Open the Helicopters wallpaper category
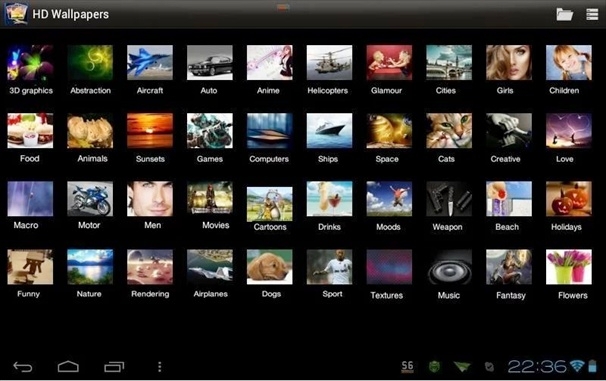Viewport: 606px width, 381px height. click(329, 63)
